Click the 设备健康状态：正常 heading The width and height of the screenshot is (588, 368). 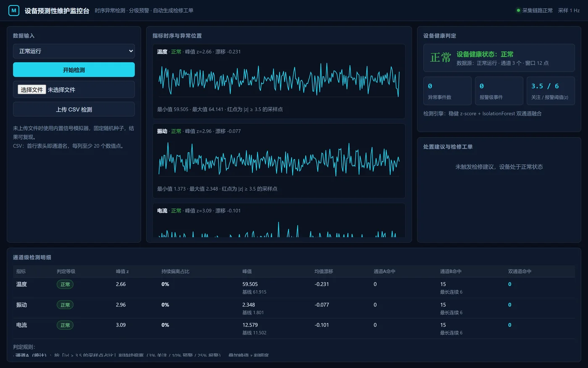coord(485,54)
